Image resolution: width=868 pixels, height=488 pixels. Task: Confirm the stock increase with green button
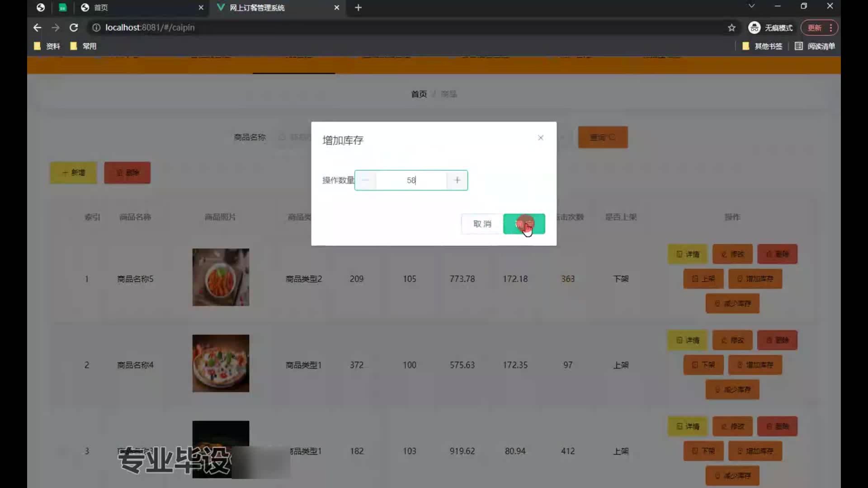524,224
